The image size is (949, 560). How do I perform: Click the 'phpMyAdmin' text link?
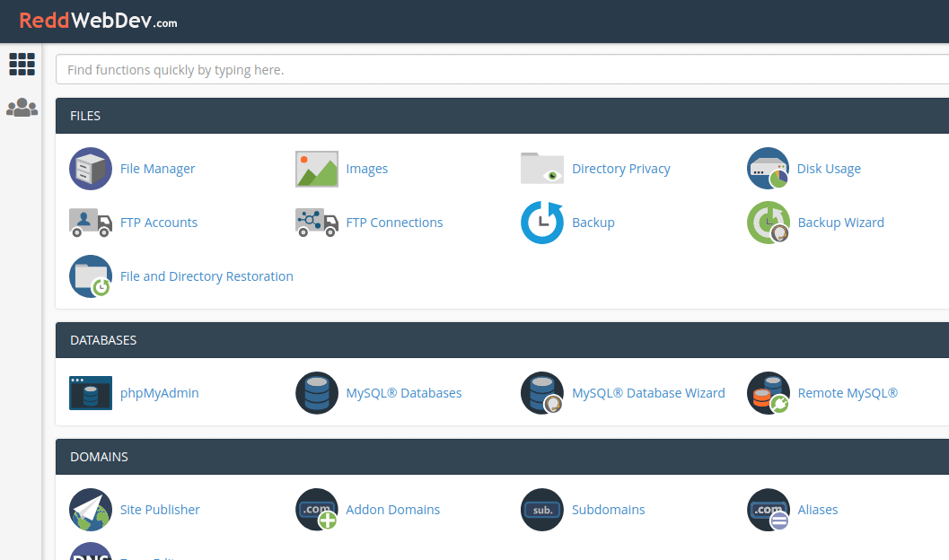pos(159,393)
